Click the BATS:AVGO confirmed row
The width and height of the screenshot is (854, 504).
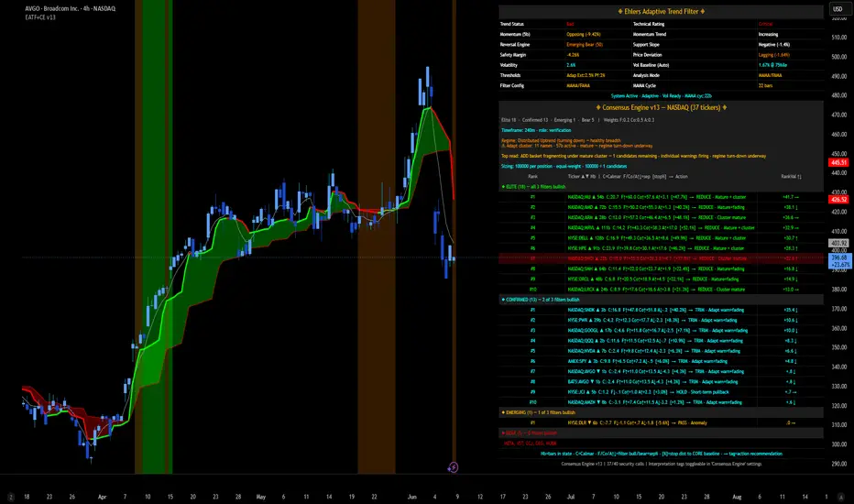click(661, 382)
